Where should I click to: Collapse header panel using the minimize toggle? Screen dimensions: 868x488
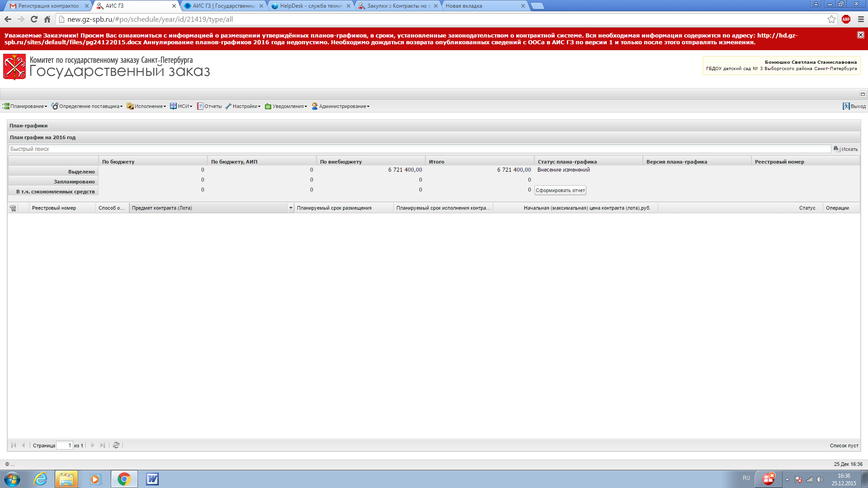[863, 94]
